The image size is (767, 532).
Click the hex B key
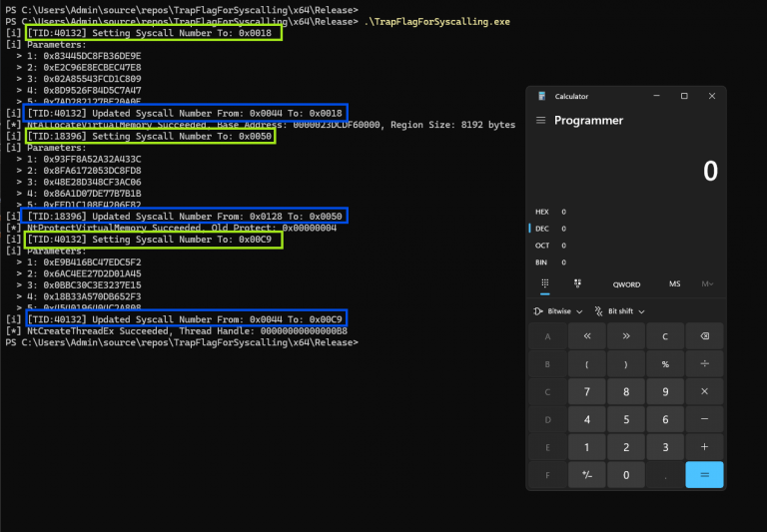548,363
